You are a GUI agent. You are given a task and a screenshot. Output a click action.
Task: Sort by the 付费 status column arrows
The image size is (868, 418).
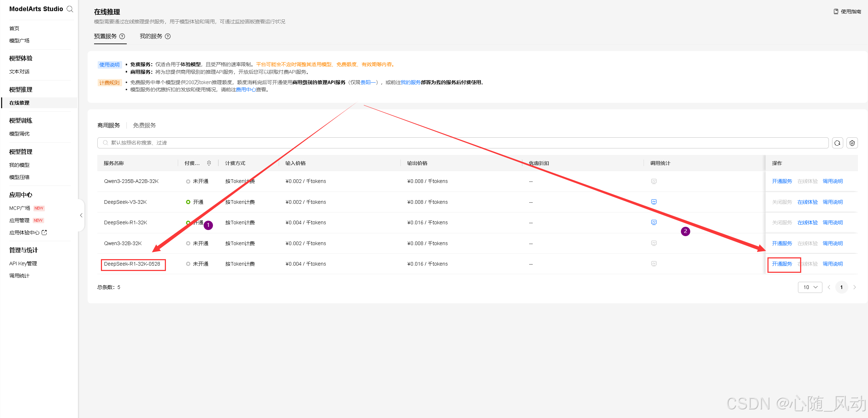pyautogui.click(x=209, y=163)
